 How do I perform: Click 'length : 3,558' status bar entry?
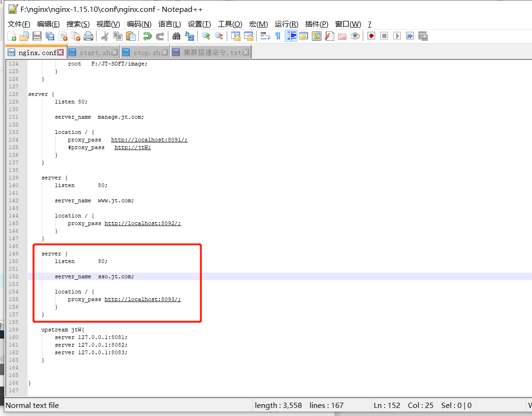278,406
